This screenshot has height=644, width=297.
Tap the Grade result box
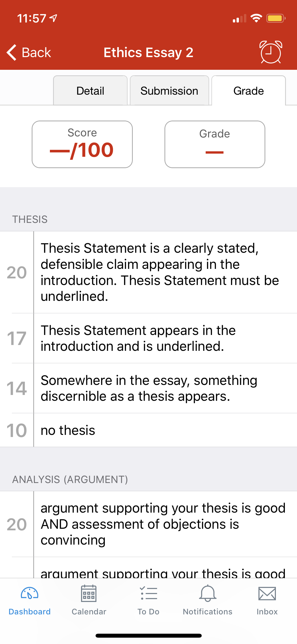pos(215,144)
